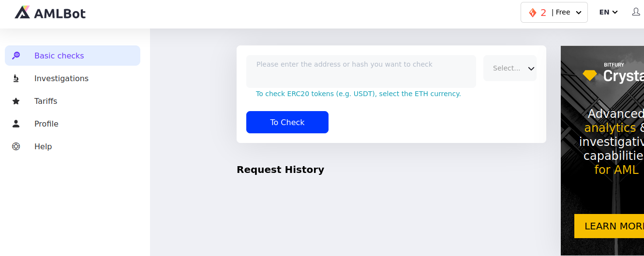Open the EN language selector
Viewport: 644px width, 256px height.
coord(608,13)
